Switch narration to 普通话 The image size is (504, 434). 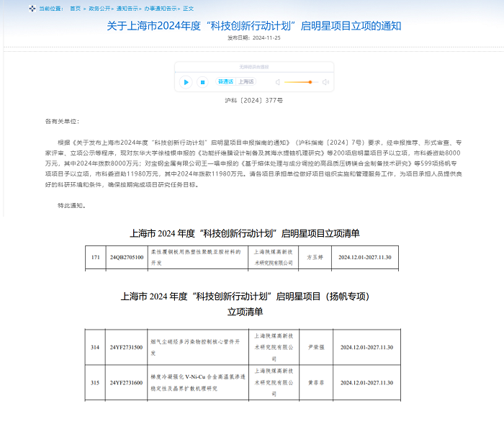coord(226,82)
